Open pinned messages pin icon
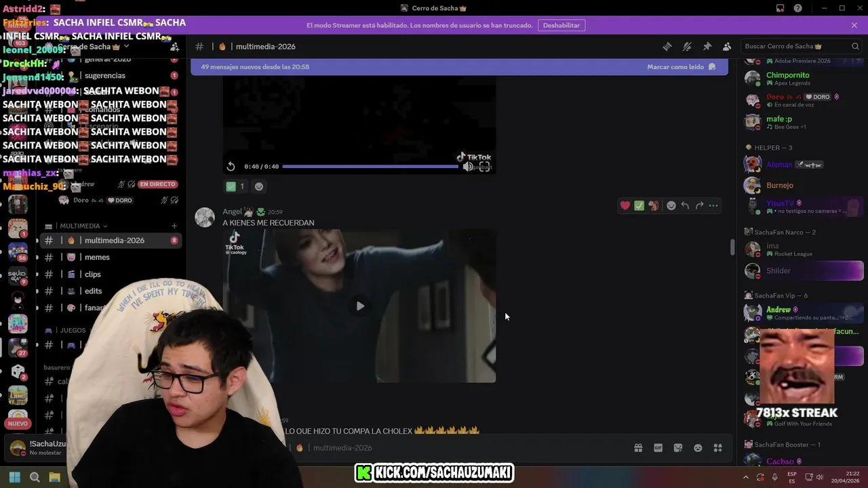This screenshot has width=868, height=488. point(707,47)
